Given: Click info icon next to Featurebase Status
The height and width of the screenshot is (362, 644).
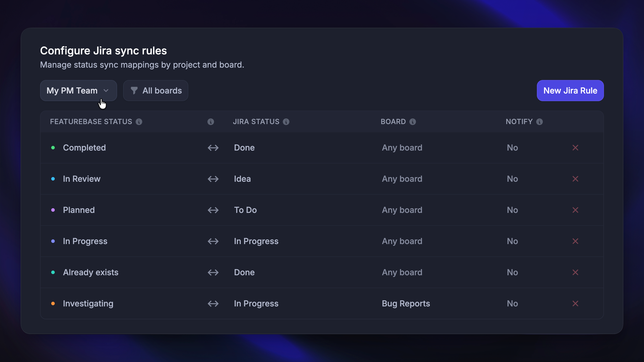Looking at the screenshot, I should coord(139,122).
